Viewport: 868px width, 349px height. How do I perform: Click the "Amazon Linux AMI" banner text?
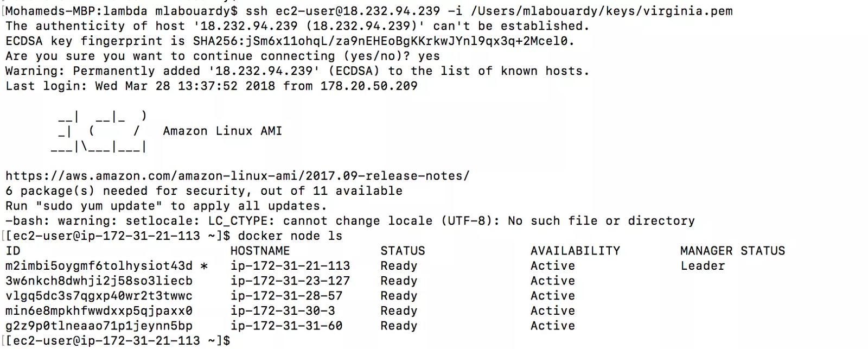click(222, 131)
